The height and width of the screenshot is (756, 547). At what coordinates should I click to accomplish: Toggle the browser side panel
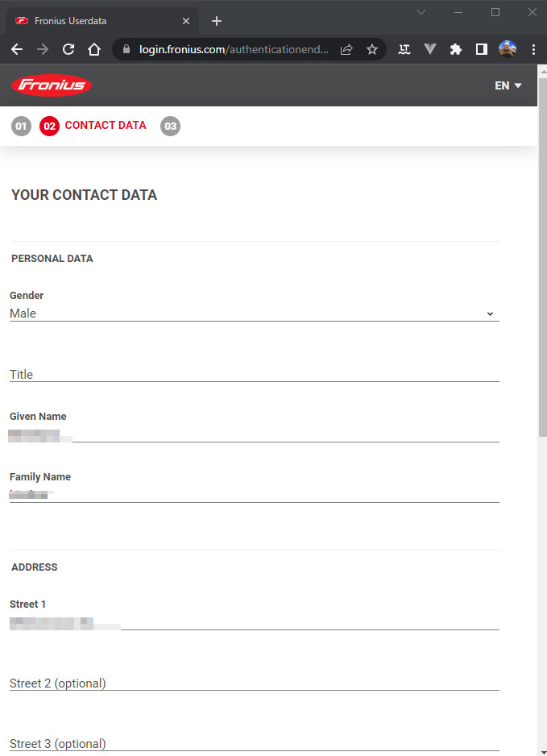coord(482,49)
